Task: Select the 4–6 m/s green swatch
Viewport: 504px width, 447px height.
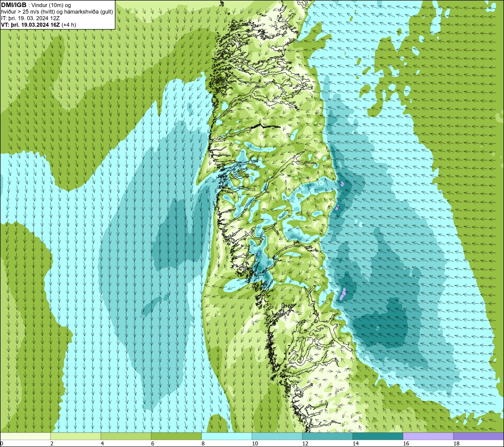Action: (126, 436)
